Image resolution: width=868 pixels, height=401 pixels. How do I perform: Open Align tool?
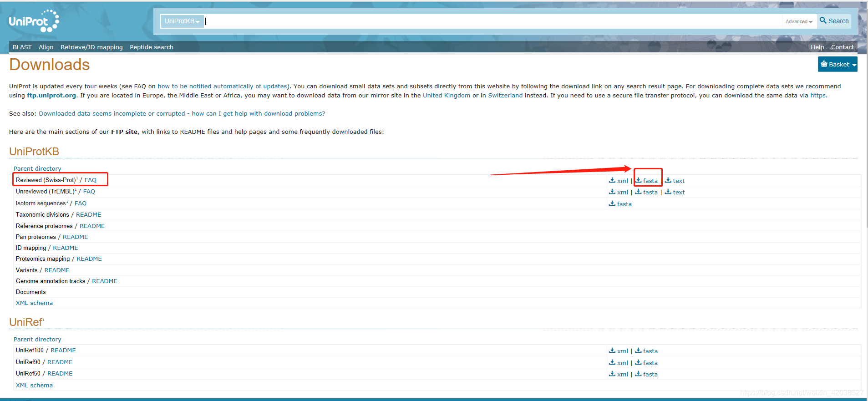(x=46, y=47)
